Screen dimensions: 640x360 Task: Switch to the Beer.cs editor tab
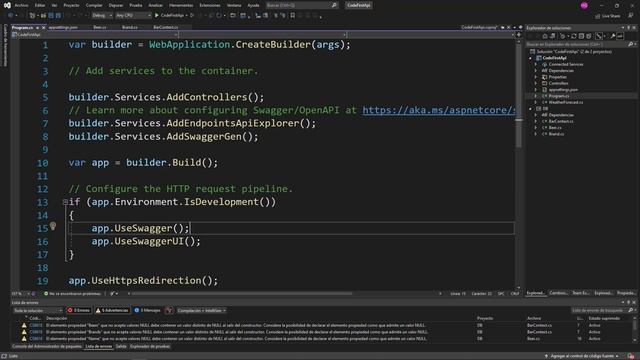tap(100, 27)
